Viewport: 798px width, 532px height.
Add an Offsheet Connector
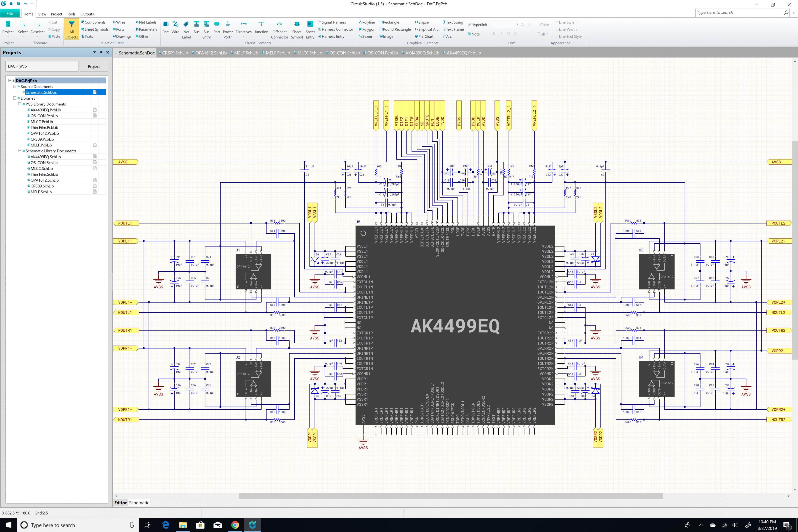tap(279, 29)
